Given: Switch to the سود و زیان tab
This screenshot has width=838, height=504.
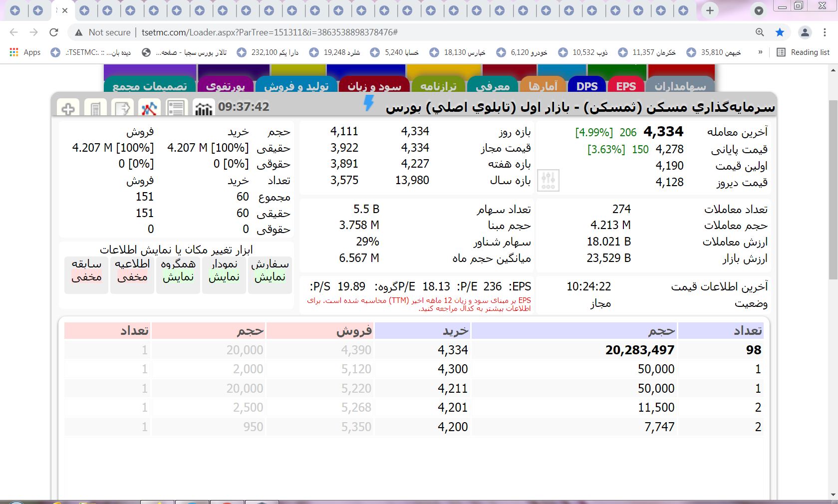Looking at the screenshot, I should point(374,85).
